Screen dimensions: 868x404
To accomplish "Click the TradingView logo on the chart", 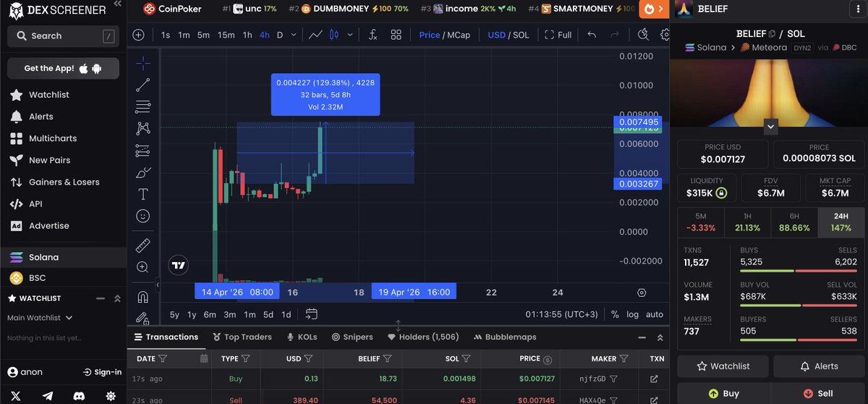I will click(179, 266).
